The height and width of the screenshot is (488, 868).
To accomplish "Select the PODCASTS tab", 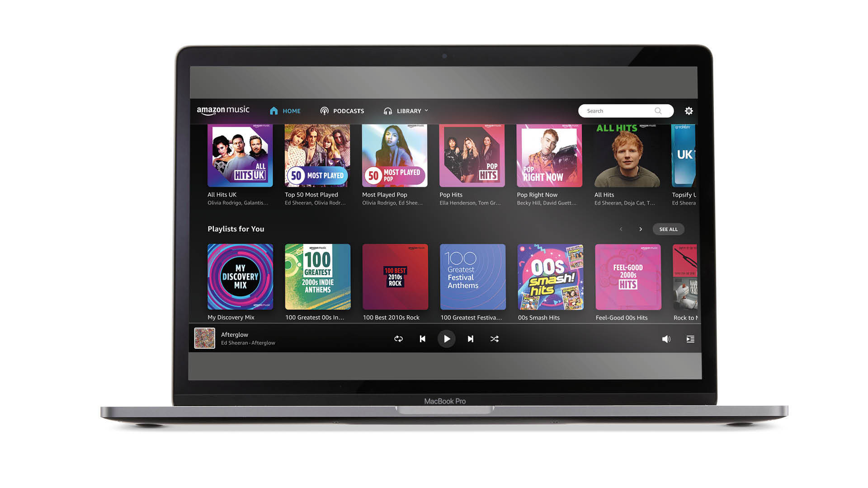I will 343,111.
